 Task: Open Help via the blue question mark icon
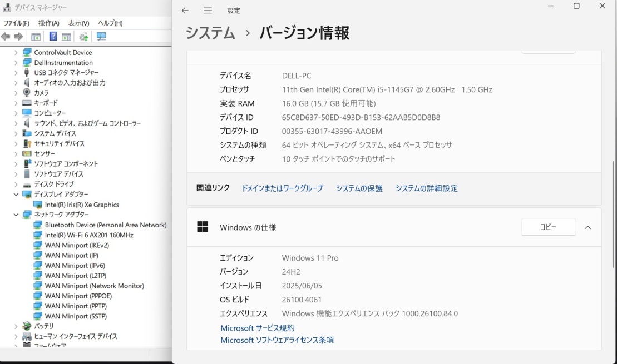click(53, 37)
